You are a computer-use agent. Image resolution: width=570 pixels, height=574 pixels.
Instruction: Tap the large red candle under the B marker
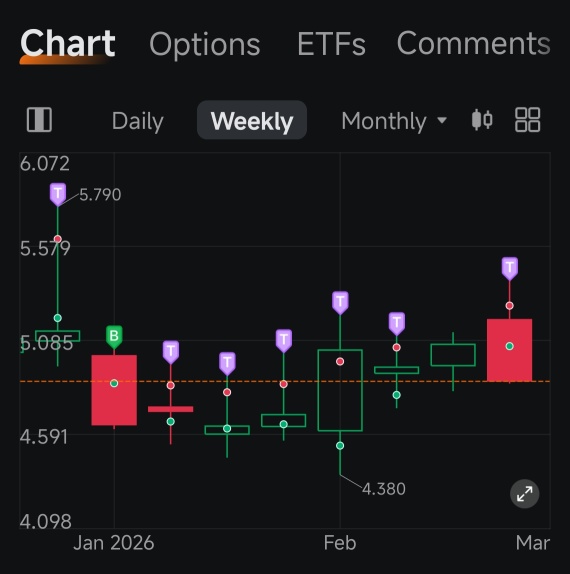114,390
